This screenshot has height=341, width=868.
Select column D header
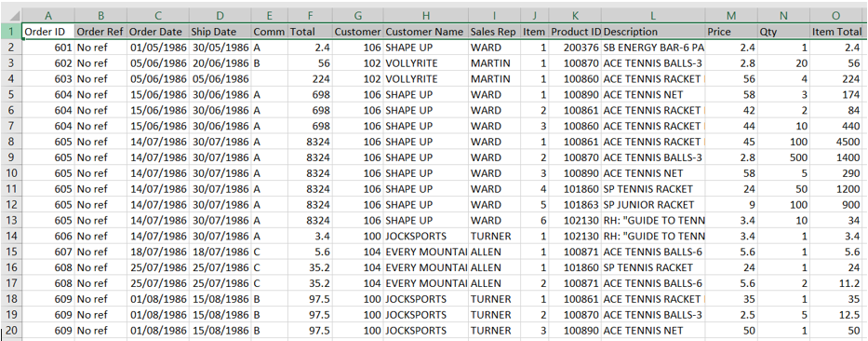pyautogui.click(x=220, y=16)
